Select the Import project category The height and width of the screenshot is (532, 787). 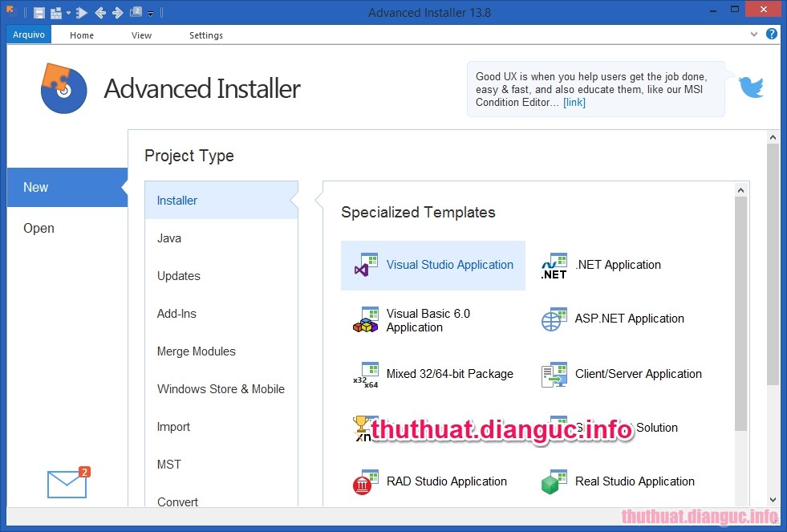221,426
